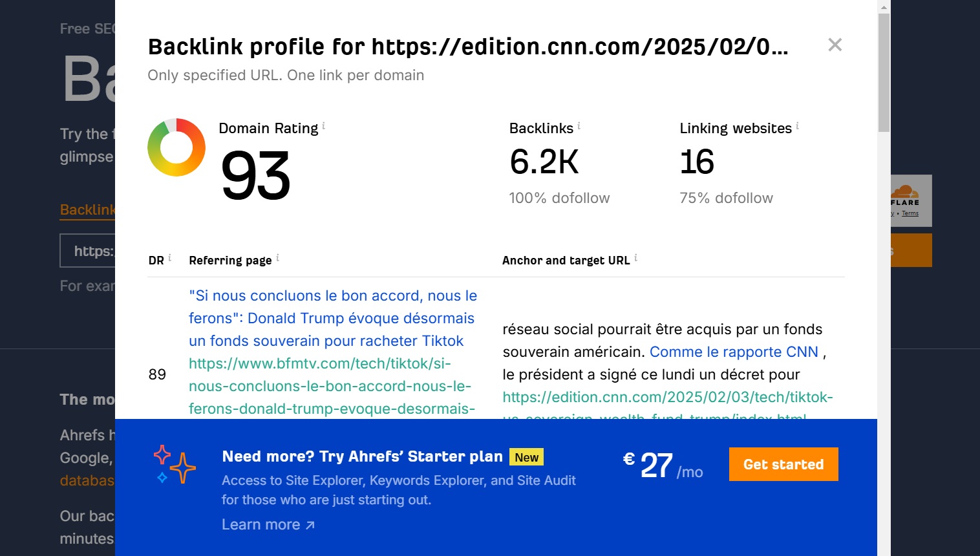The width and height of the screenshot is (980, 556).
Task: Click the Referring page column info icon
Action: pos(278,257)
